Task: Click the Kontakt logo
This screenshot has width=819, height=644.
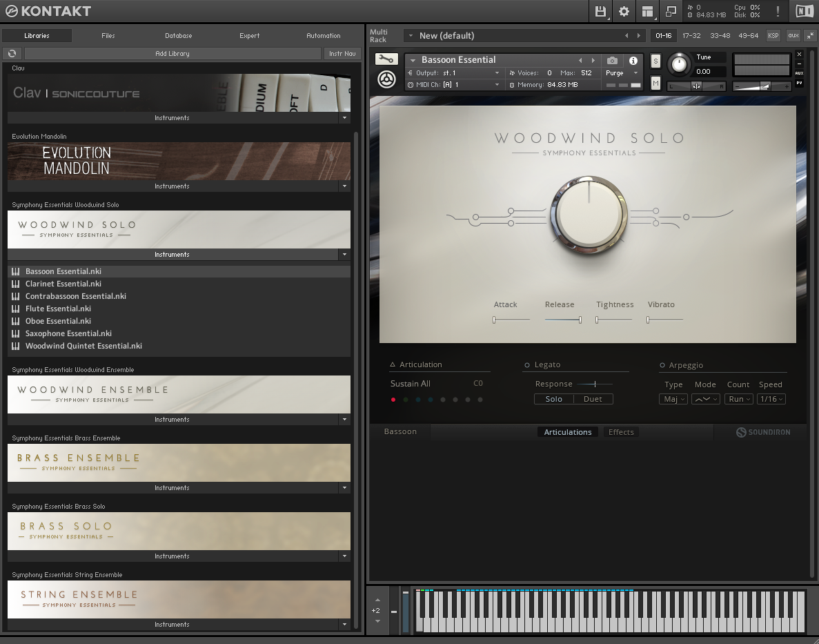Action: 48,11
